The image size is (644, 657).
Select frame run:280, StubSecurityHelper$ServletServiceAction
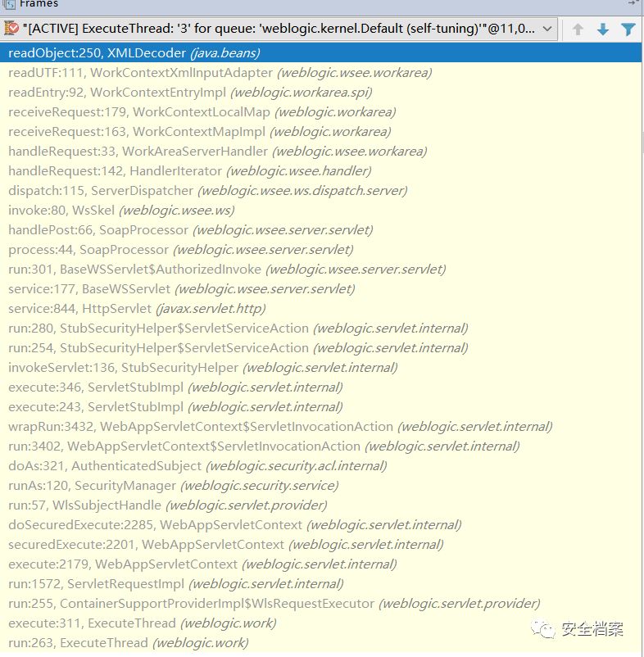pos(321,328)
